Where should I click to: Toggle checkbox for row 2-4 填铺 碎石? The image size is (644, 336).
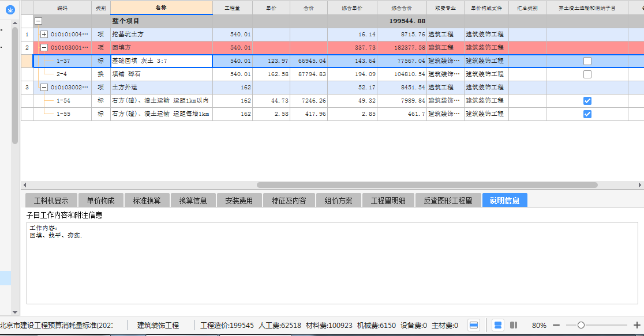click(587, 74)
